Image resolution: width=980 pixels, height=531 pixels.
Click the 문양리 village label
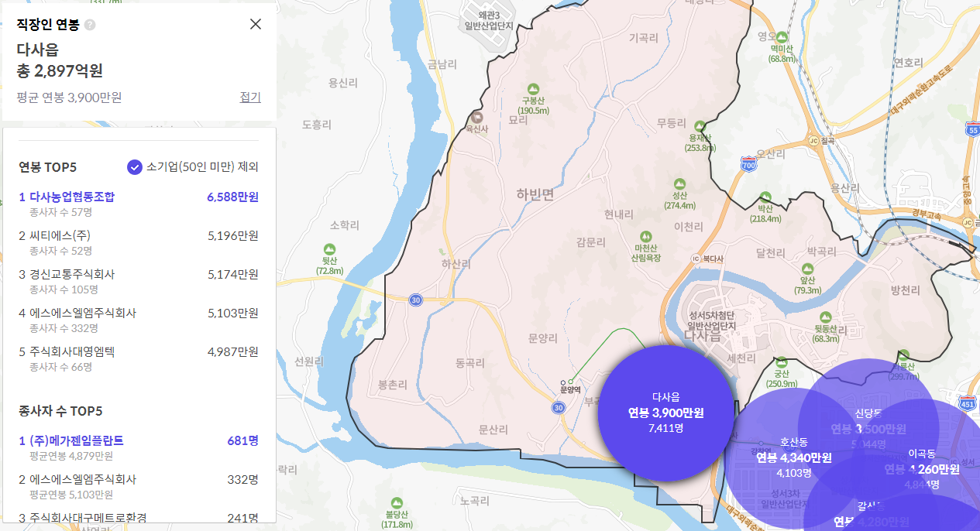(542, 338)
